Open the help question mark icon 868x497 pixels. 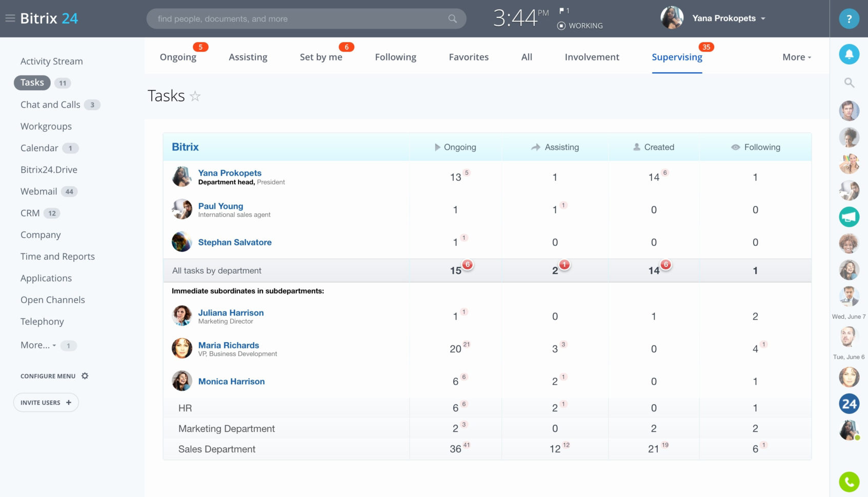click(x=849, y=18)
